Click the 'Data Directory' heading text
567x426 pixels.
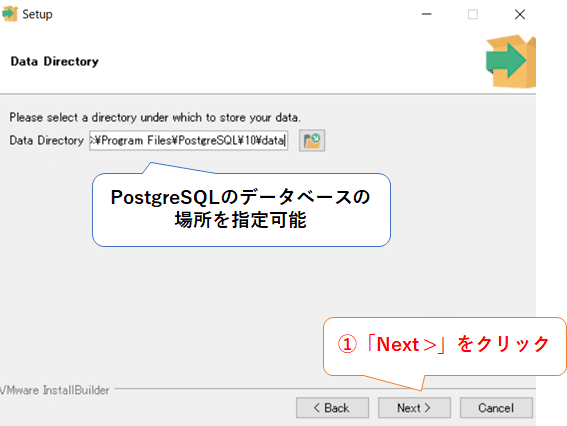[55, 61]
